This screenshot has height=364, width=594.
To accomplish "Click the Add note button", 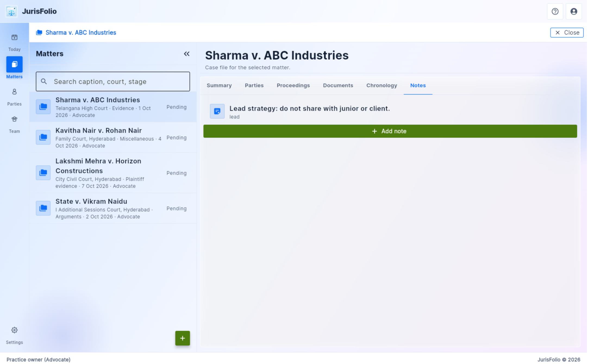I will (x=390, y=131).
